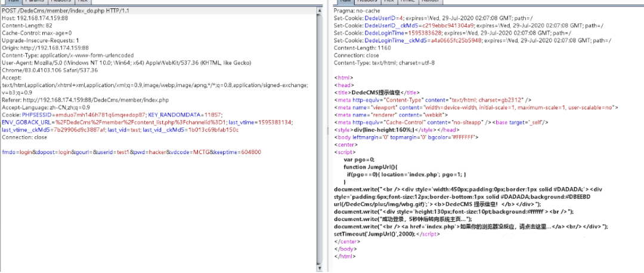Click the DedeCMS title tag in the response
This screenshot has width=644, height=273.
tap(375, 93)
